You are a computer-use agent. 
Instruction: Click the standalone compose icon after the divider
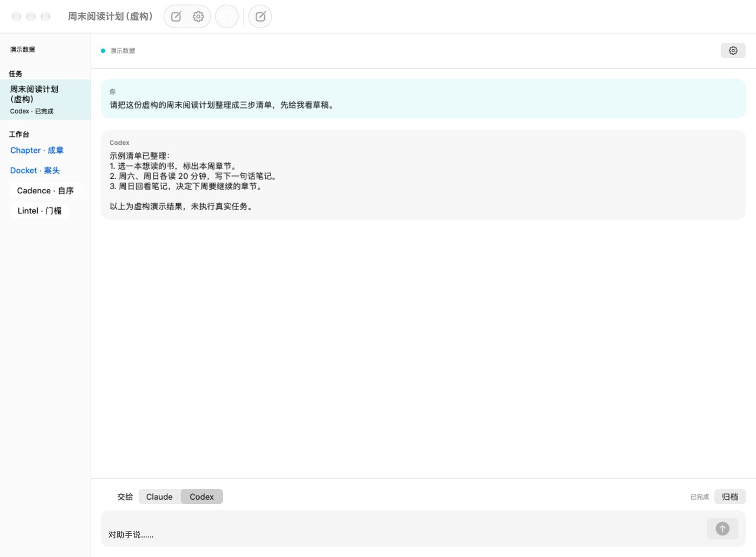(x=260, y=17)
